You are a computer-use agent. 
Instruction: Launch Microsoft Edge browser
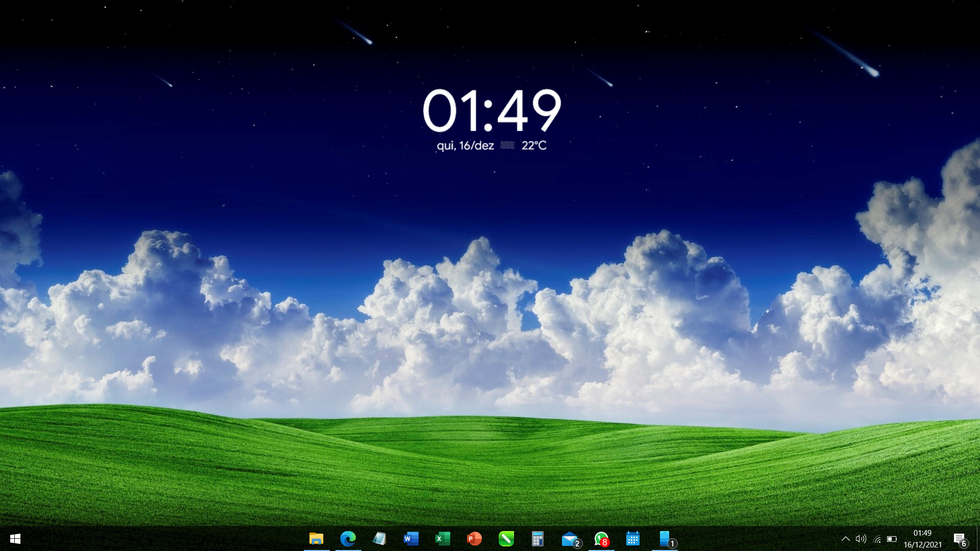(x=349, y=539)
